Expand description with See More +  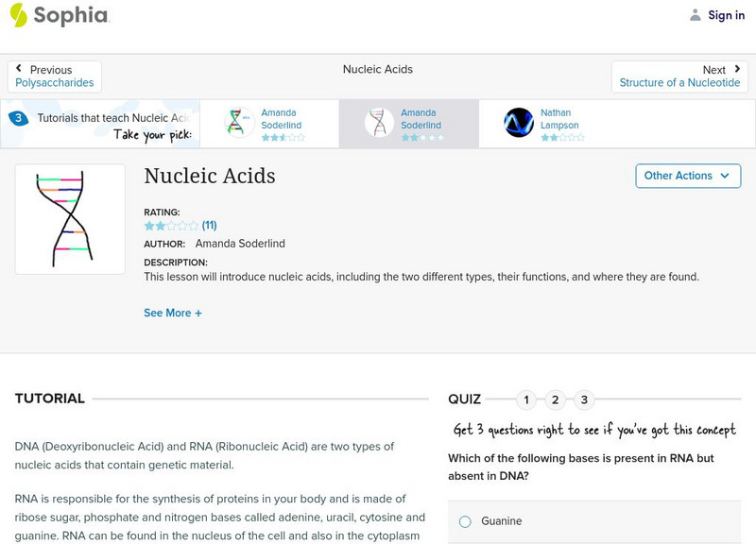pos(173,313)
